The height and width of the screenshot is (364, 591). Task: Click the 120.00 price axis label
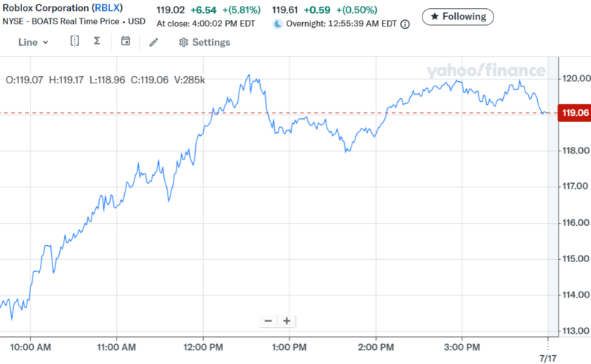click(573, 78)
